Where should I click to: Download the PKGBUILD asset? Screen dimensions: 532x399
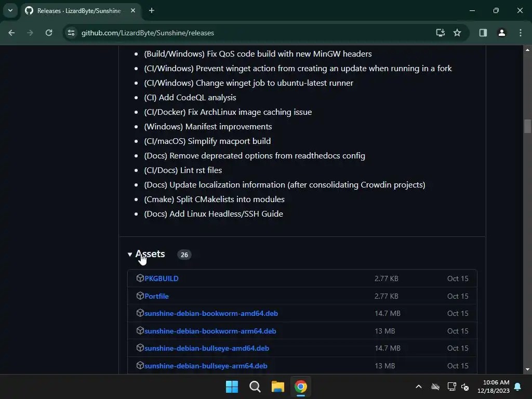[x=161, y=278]
